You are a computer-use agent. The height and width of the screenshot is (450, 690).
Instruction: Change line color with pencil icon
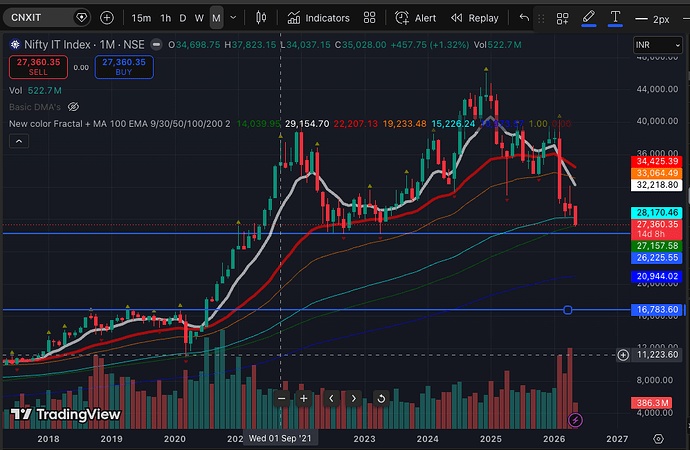pyautogui.click(x=589, y=18)
